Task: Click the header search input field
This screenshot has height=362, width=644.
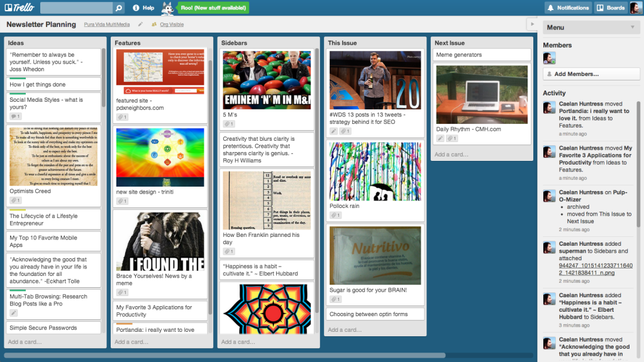Action: pyautogui.click(x=76, y=8)
